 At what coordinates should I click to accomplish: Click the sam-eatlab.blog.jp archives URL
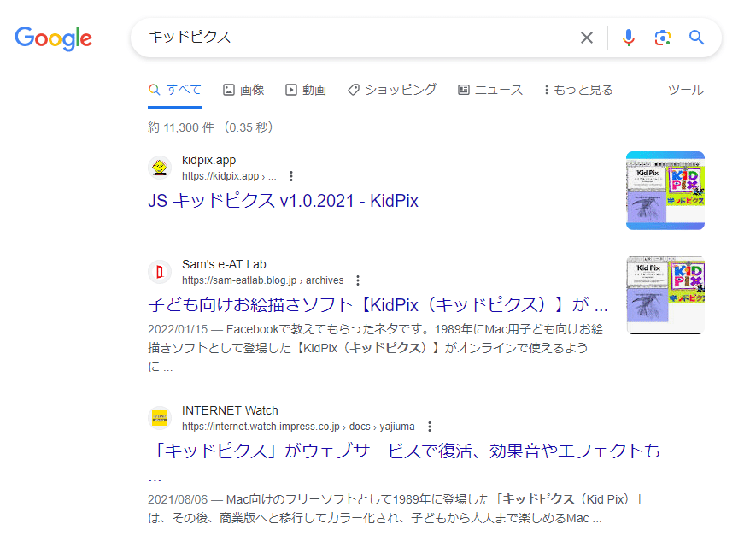tap(263, 280)
